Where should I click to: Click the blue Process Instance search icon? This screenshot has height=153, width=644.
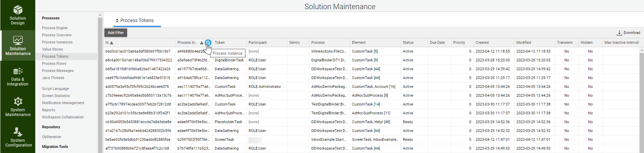208,43
